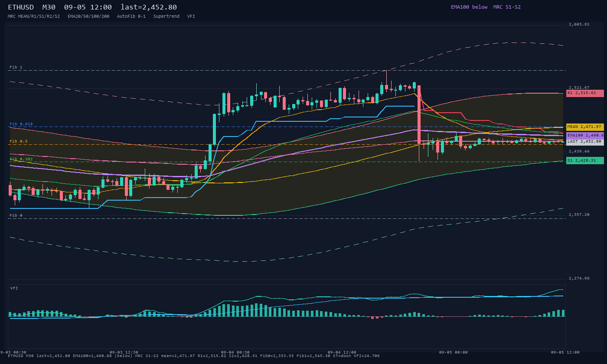Viewport: 607px width, 364px height.
Task: Click the M30 timeframe label in the title
Action: point(49,7)
